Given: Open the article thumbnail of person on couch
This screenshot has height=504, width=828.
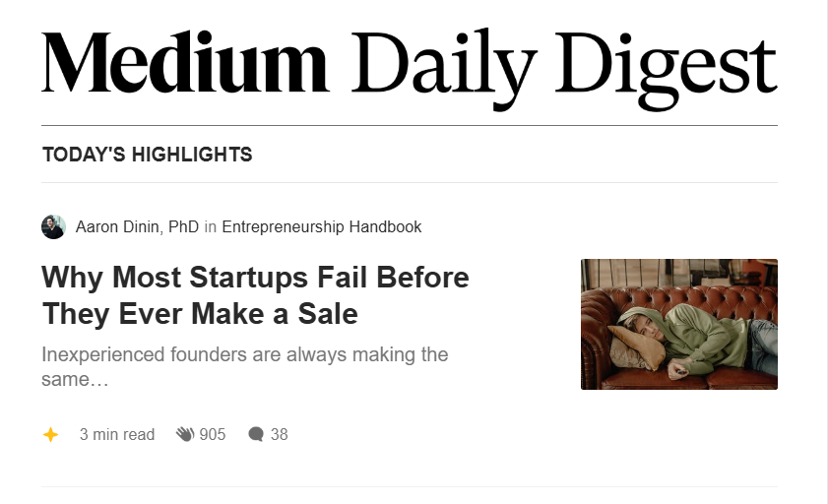Looking at the screenshot, I should point(678,324).
